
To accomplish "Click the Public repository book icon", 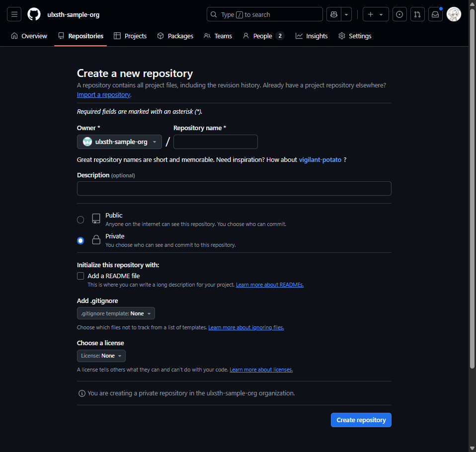I will (x=96, y=219).
